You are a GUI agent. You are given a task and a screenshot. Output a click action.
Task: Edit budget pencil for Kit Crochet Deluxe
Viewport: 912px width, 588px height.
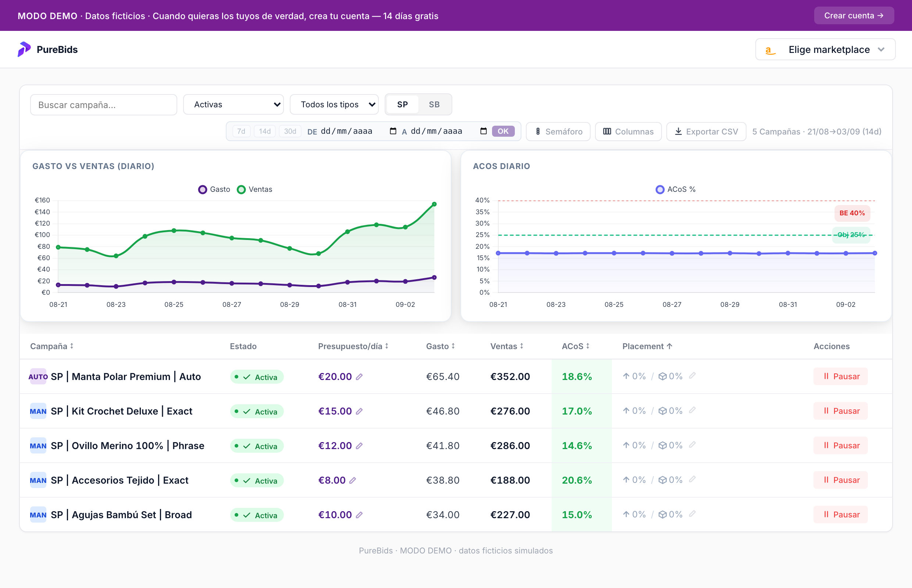click(x=359, y=411)
